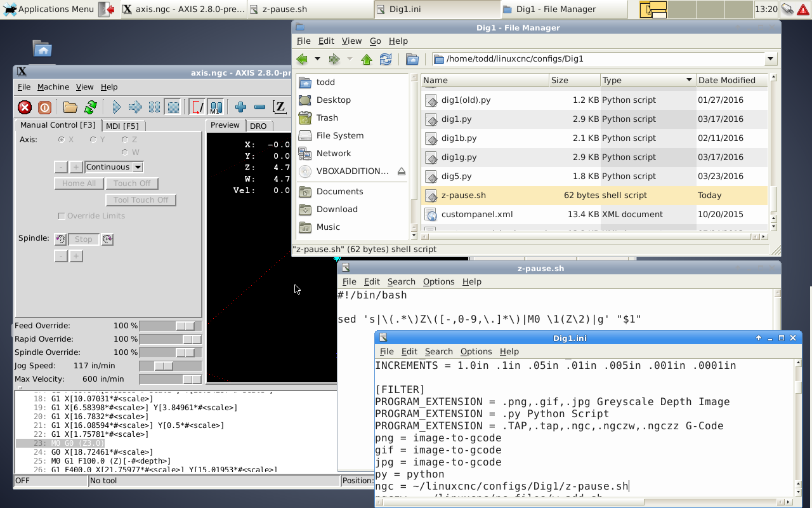The height and width of the screenshot is (508, 812).
Task: Reload folder in file manager
Action: tap(385, 59)
